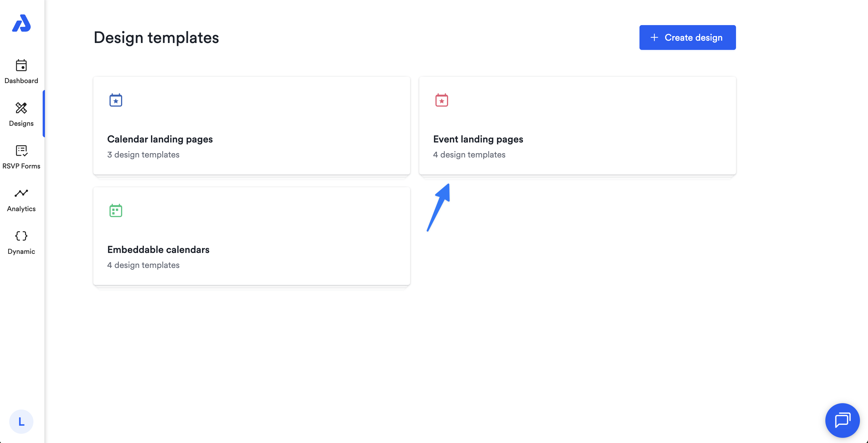The width and height of the screenshot is (868, 443).
Task: Click the red event calendar star icon
Action: pos(441,100)
